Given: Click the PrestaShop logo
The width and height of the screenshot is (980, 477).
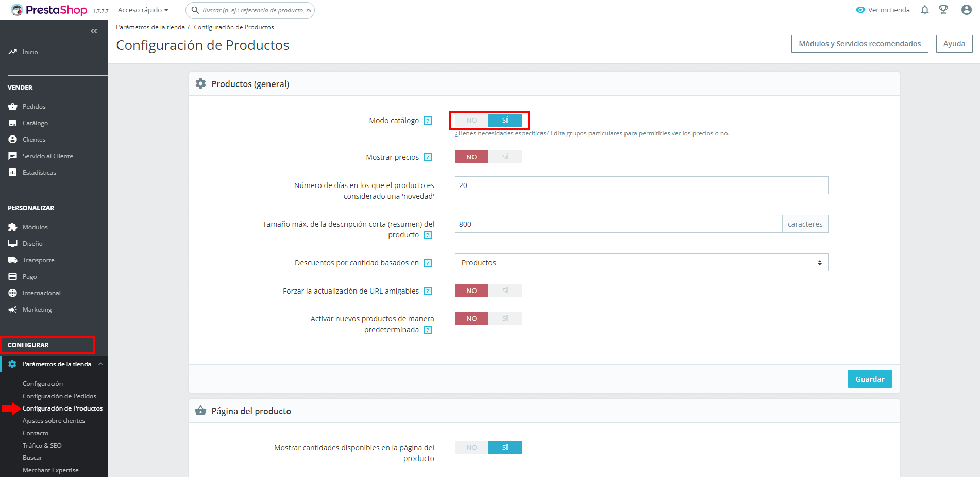Looking at the screenshot, I should (49, 10).
